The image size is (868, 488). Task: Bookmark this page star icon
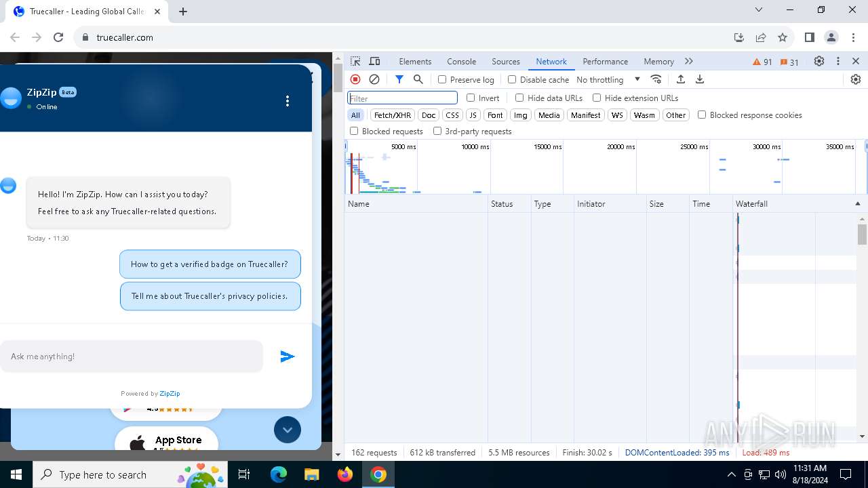[x=783, y=37]
